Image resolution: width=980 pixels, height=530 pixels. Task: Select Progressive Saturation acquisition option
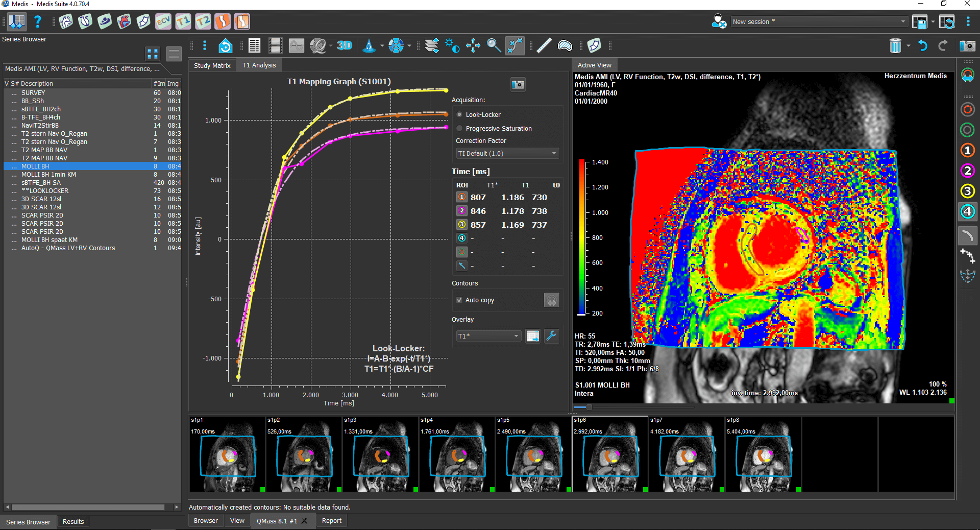pyautogui.click(x=460, y=129)
